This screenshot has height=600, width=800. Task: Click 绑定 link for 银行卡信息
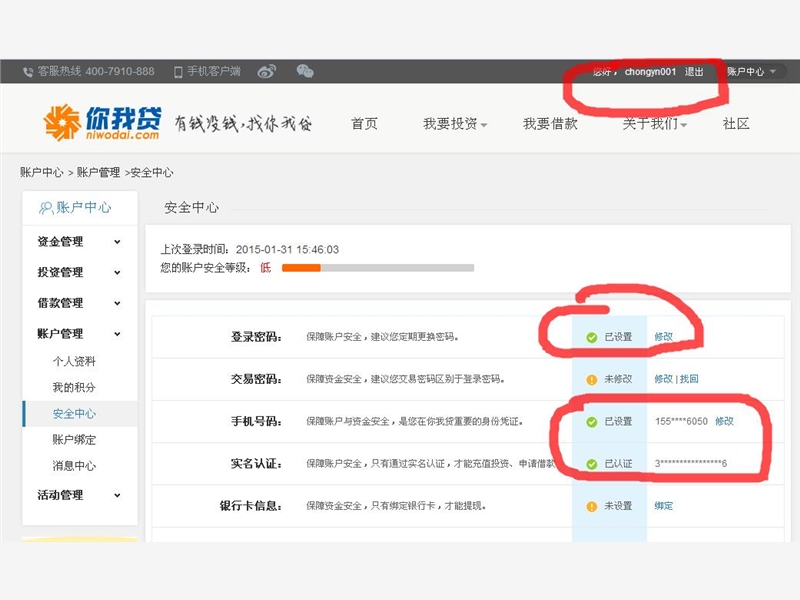click(664, 506)
